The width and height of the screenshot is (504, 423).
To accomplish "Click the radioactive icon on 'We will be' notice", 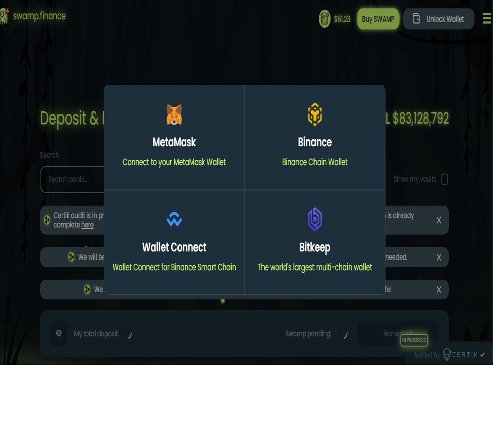I will [x=71, y=257].
